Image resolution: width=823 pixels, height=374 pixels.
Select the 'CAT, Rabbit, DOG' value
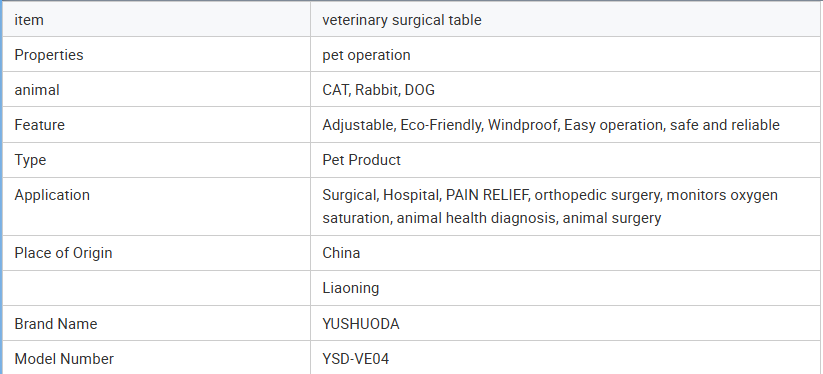point(378,90)
